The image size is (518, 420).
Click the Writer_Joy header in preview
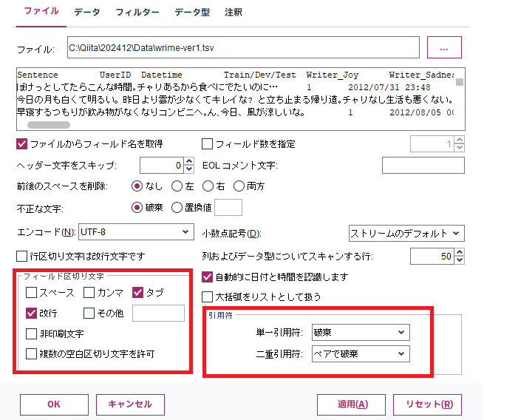point(333,75)
